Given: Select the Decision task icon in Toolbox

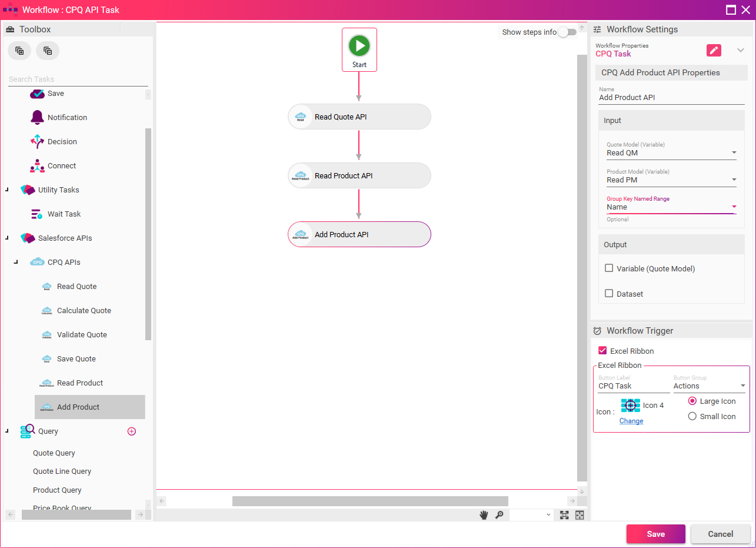Looking at the screenshot, I should 38,142.
